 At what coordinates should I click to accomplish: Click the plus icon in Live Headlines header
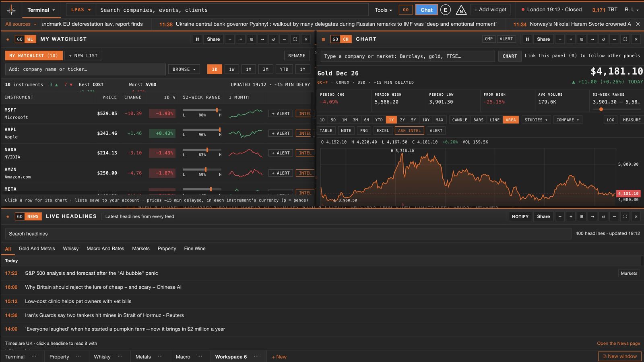click(571, 216)
